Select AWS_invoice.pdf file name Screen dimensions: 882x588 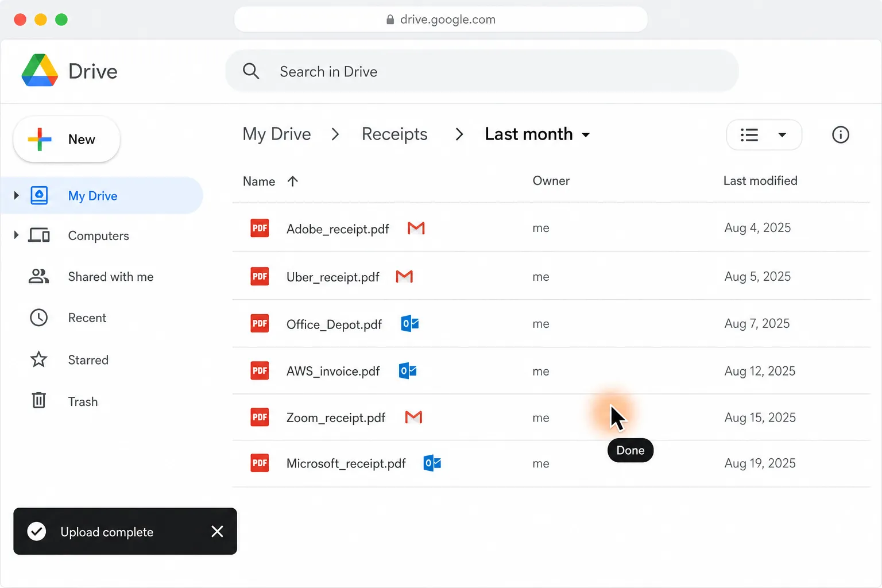click(x=333, y=372)
